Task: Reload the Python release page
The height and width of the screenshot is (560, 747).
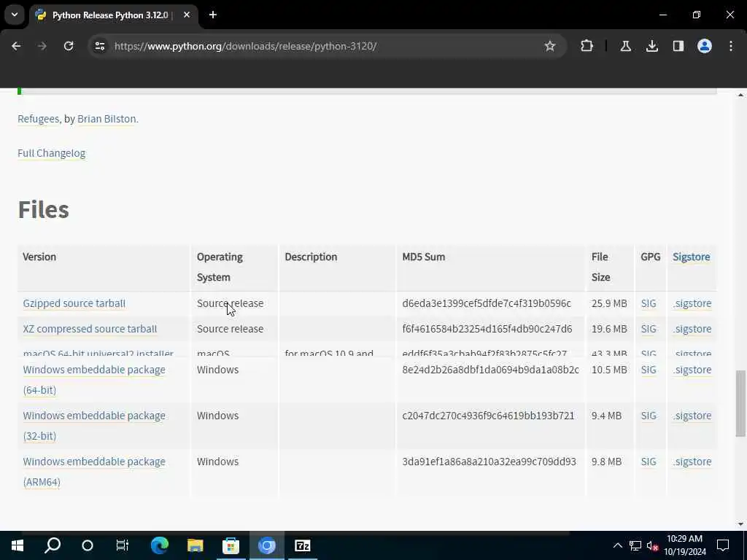Action: (69, 46)
